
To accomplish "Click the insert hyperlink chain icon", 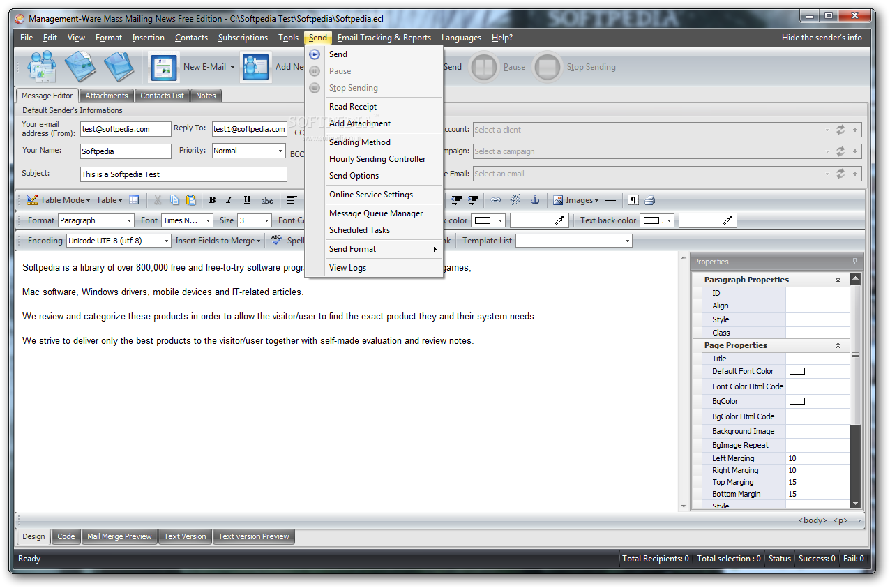I will [496, 200].
